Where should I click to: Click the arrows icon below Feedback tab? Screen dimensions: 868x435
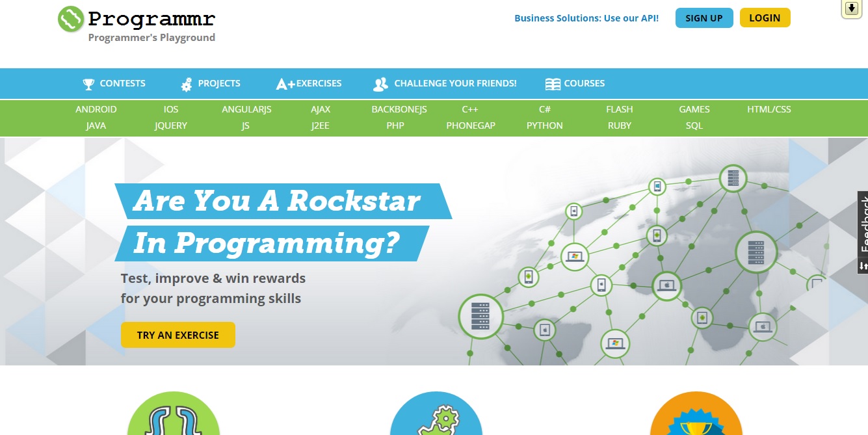(863, 266)
